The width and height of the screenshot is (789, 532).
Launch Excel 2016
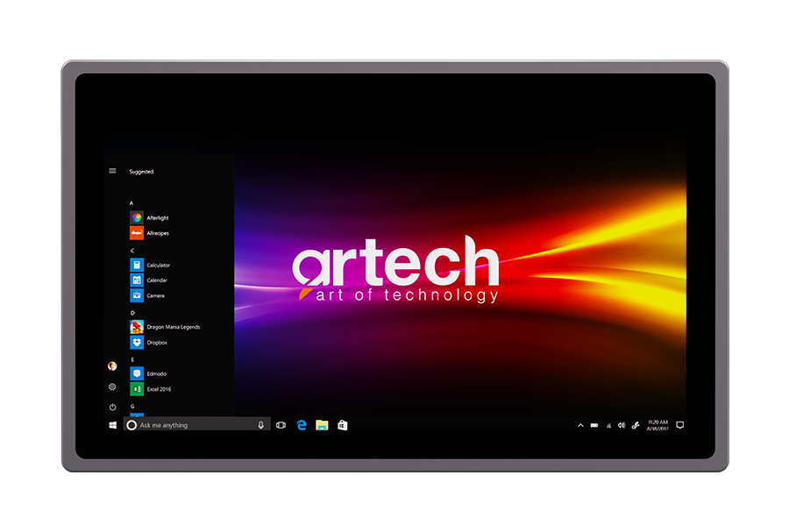[x=151, y=389]
